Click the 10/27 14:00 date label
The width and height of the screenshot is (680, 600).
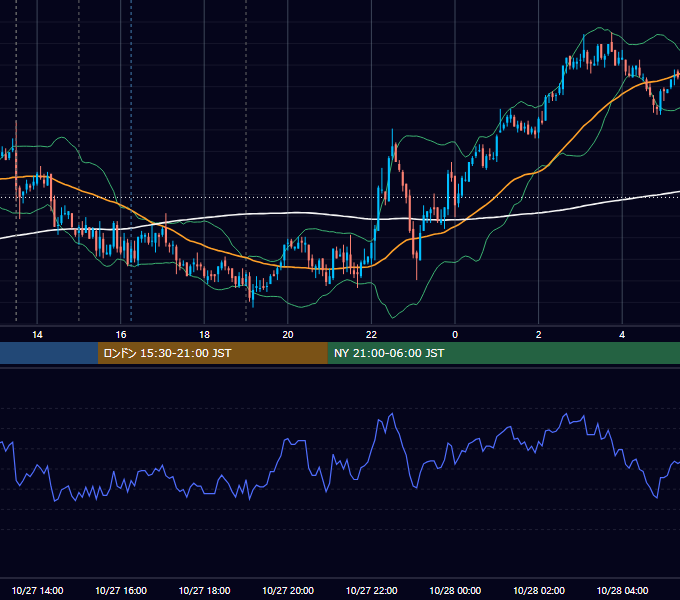[37, 590]
